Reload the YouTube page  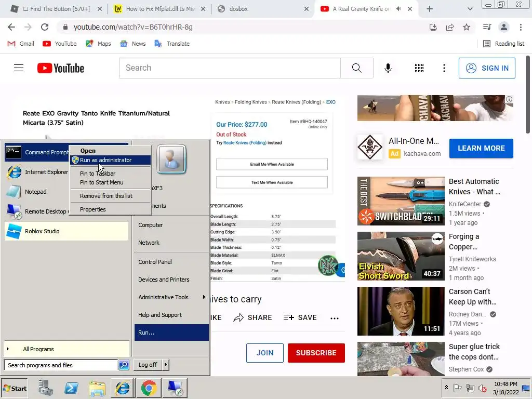tap(45, 27)
